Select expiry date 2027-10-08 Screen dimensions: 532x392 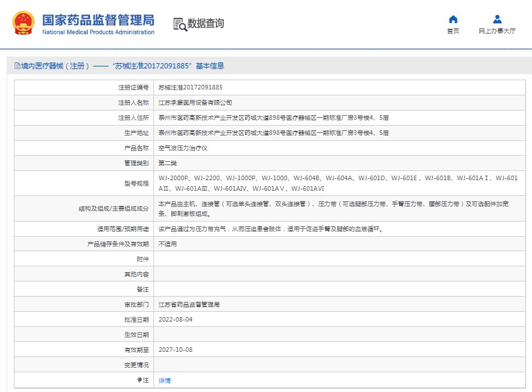tap(175, 350)
